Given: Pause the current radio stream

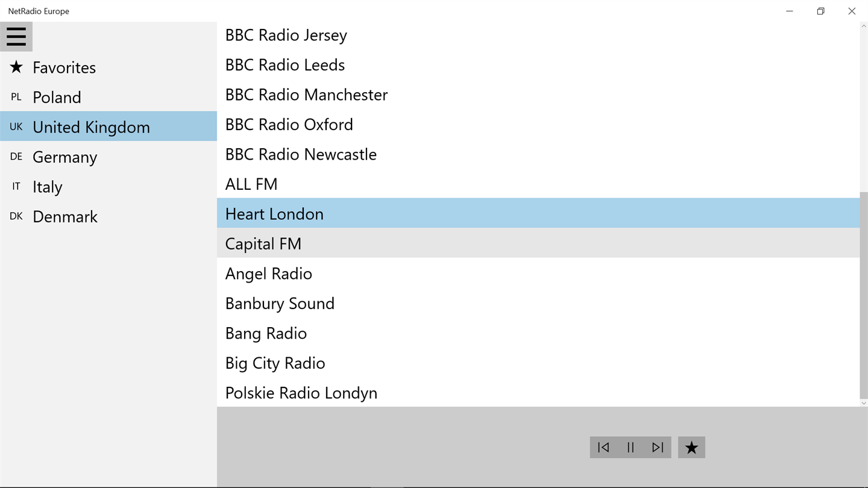Looking at the screenshot, I should click(631, 447).
